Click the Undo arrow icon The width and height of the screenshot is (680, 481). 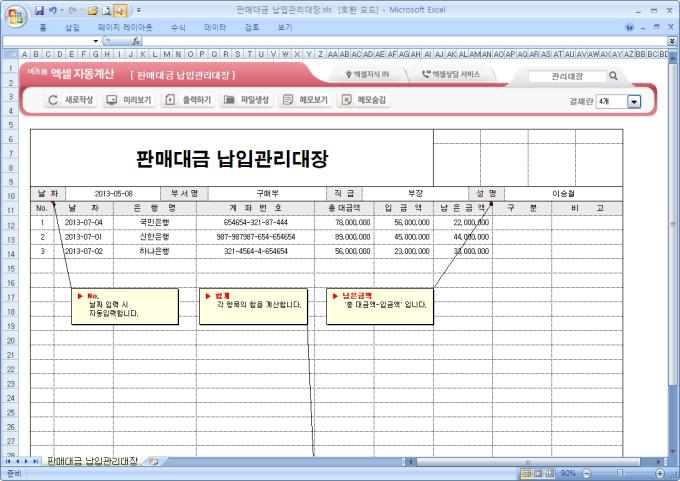coord(52,10)
